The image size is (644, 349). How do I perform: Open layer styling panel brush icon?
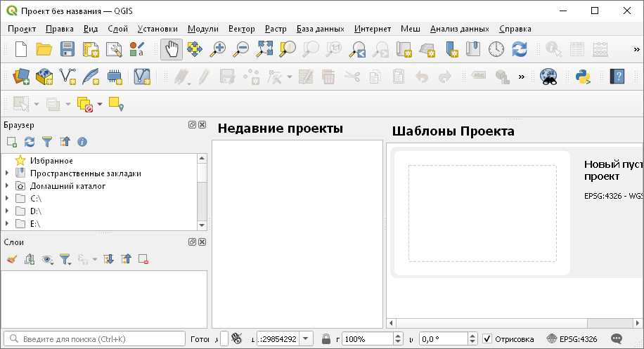tap(12, 259)
